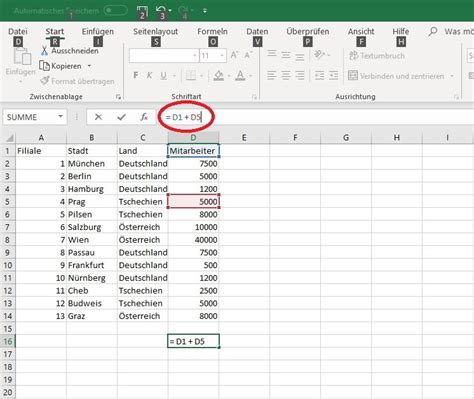The width and height of the screenshot is (474, 399).
Task: Click the Borders icon
Action: click(x=191, y=76)
